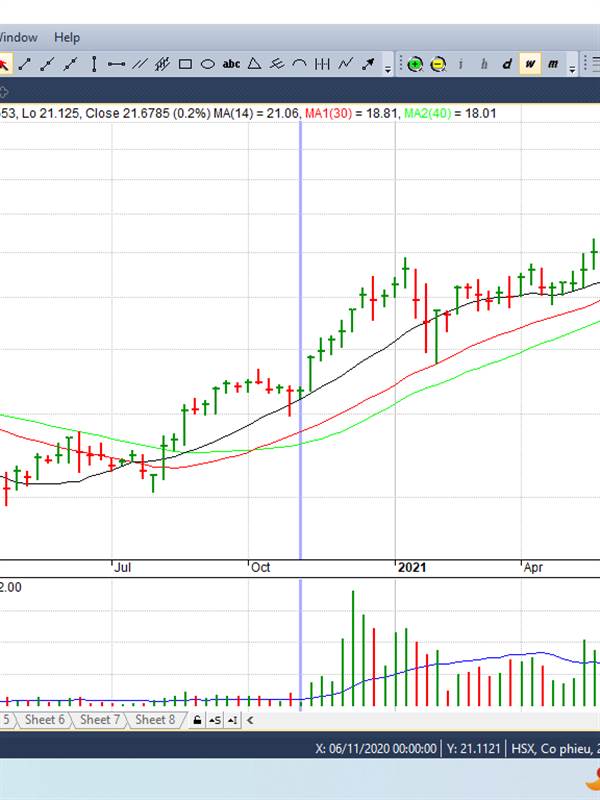Image resolution: width=600 pixels, height=800 pixels.
Task: Switch to Sheet 8 tab
Action: (x=155, y=720)
